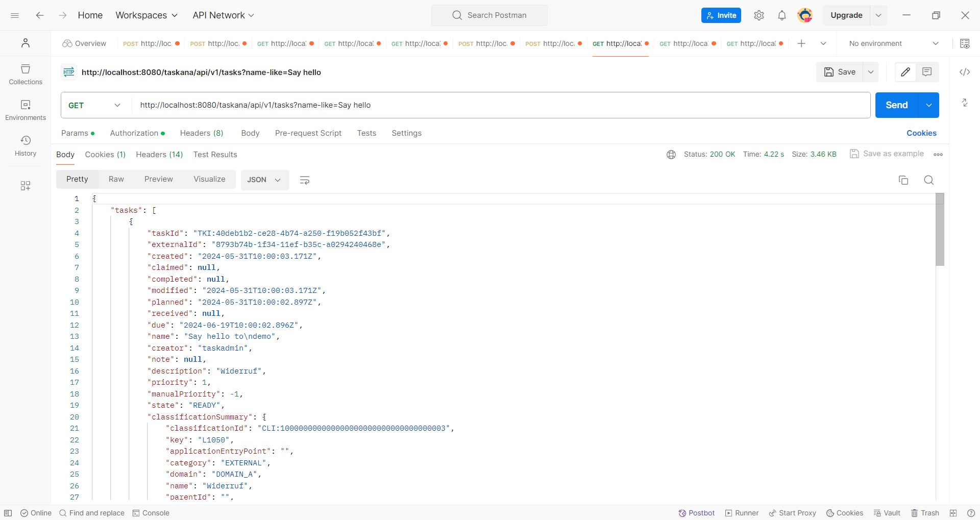Image resolution: width=980 pixels, height=520 pixels.
Task: Open the Environments sidebar panel
Action: (x=26, y=110)
